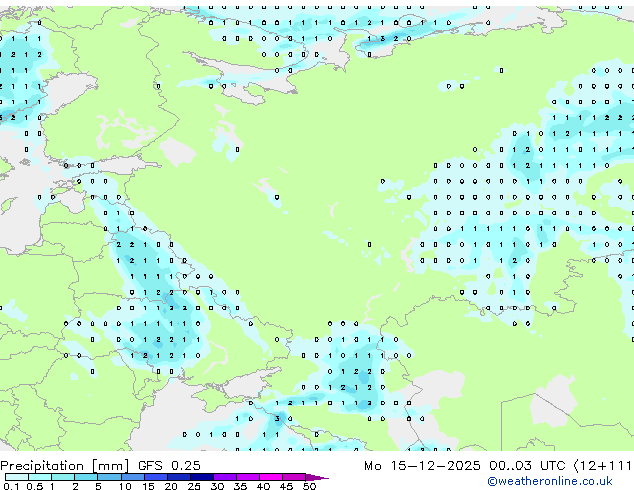Click the 'Mo 15-12-2025' date text
The width and height of the screenshot is (634, 490).
[x=422, y=466]
